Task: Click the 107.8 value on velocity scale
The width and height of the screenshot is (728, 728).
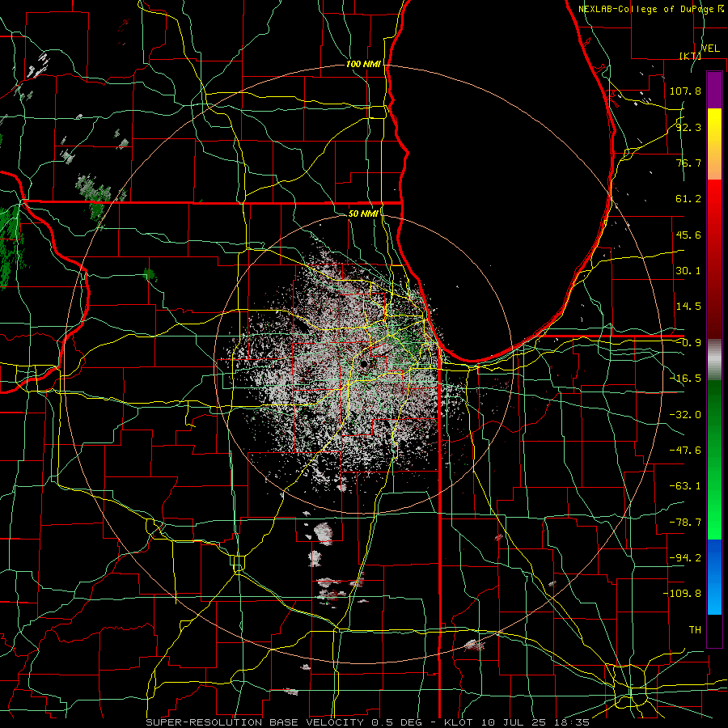Action: 685,91
